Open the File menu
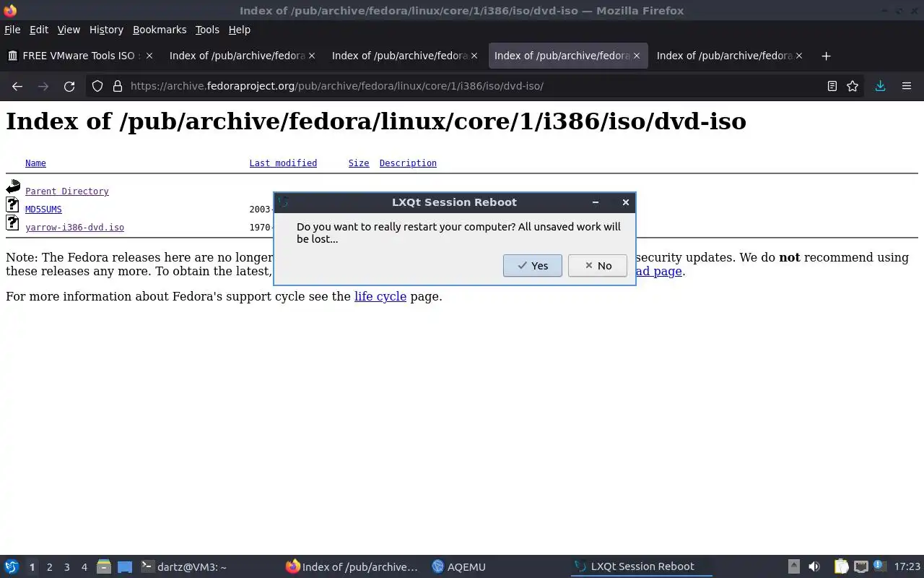This screenshot has height=578, width=924. tap(12, 30)
